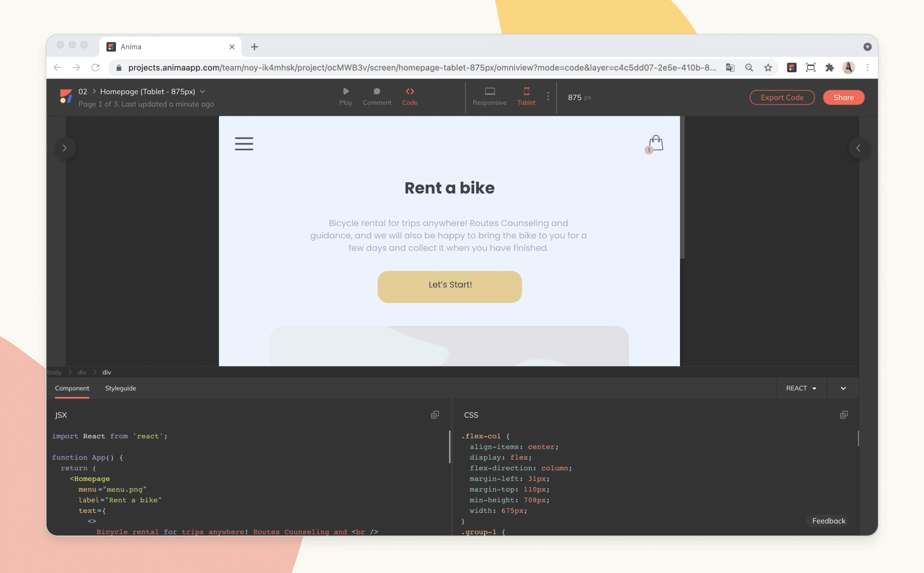Image resolution: width=924 pixels, height=573 pixels.
Task: Expand the right side panel
Action: coord(858,148)
